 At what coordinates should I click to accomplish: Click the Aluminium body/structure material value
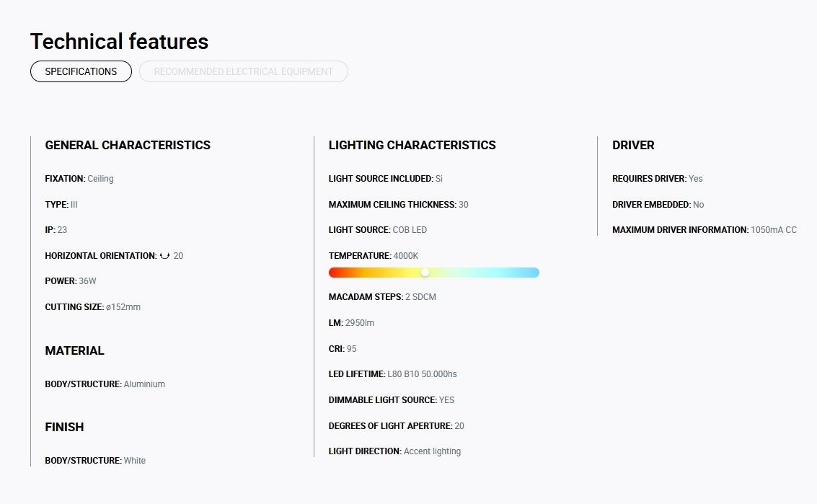pos(144,384)
